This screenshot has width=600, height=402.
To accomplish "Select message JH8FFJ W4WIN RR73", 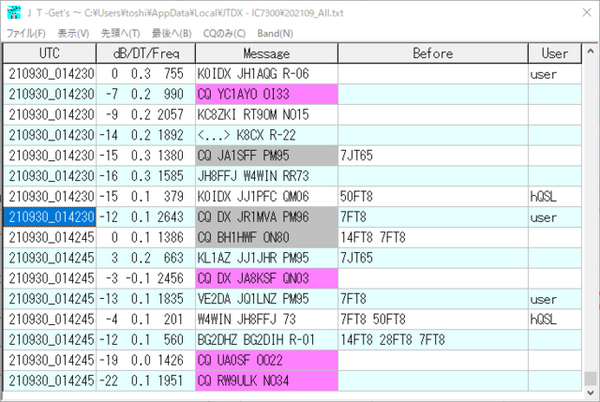I will (x=267, y=176).
